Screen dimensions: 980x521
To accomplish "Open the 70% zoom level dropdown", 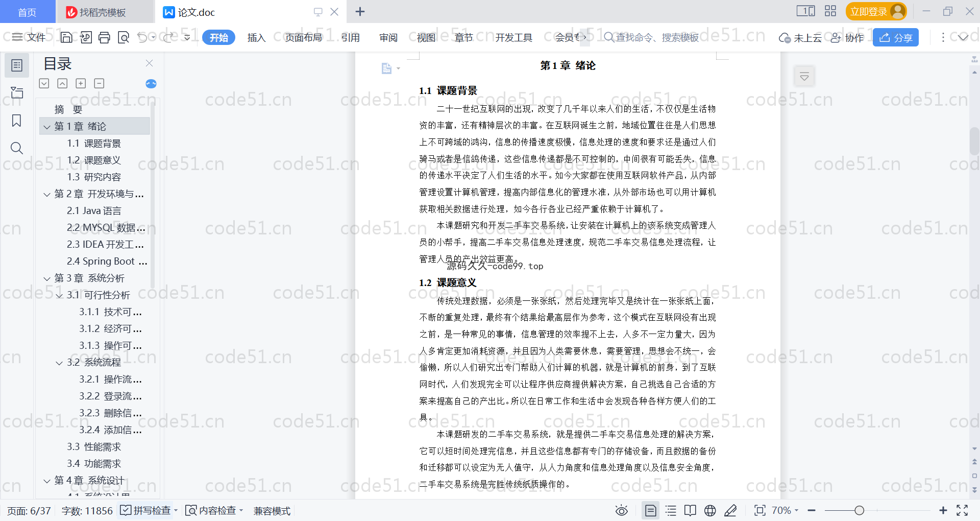I will [x=785, y=510].
